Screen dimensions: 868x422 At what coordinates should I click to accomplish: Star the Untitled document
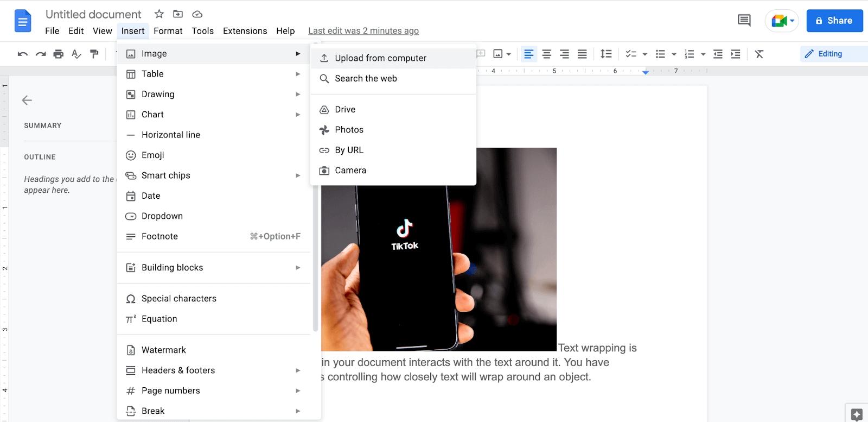click(159, 14)
